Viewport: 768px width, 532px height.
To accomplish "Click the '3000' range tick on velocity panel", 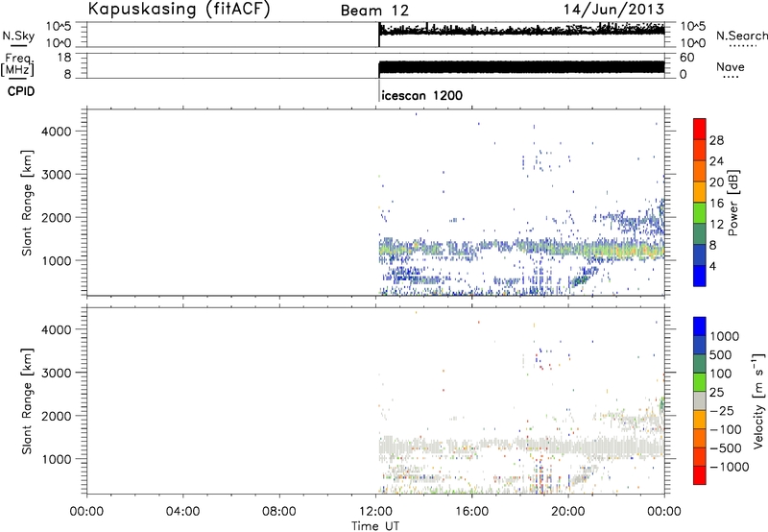I will click(x=57, y=373).
